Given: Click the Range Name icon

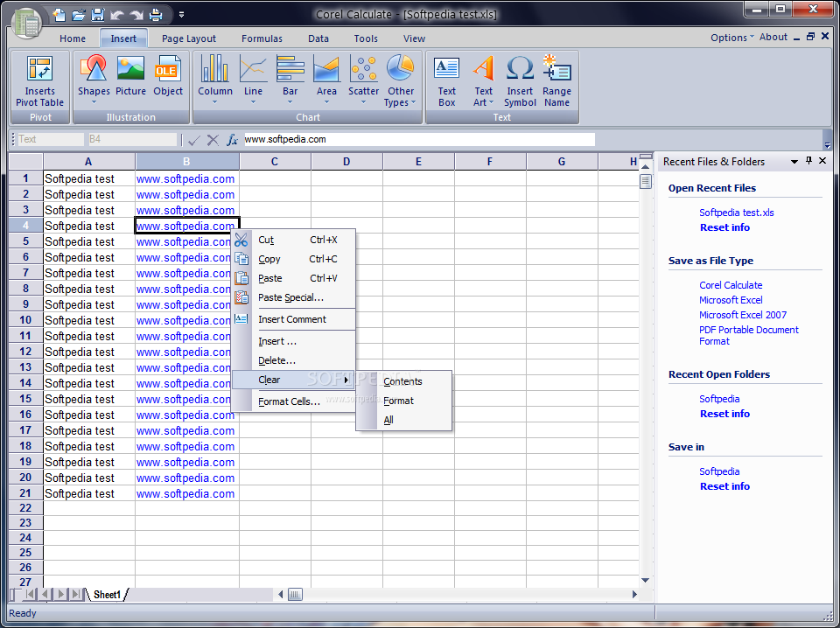Looking at the screenshot, I should [x=556, y=69].
